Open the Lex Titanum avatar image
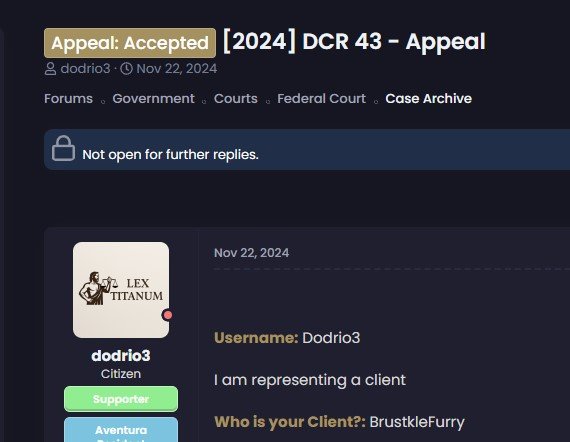The width and height of the screenshot is (570, 442). tap(121, 290)
